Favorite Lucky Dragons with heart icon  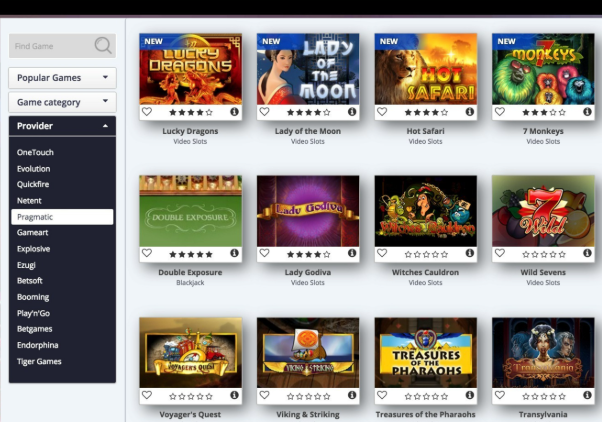tap(147, 112)
